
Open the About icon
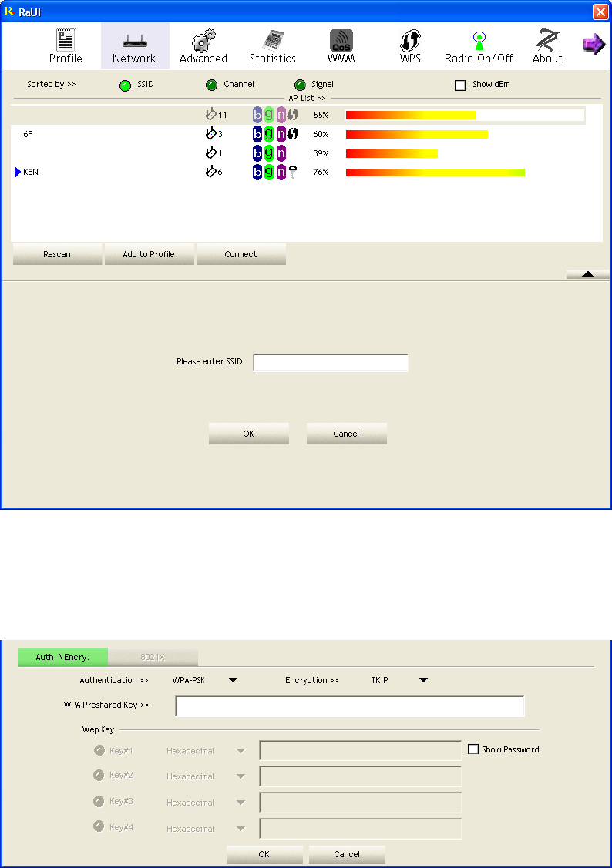(x=548, y=40)
